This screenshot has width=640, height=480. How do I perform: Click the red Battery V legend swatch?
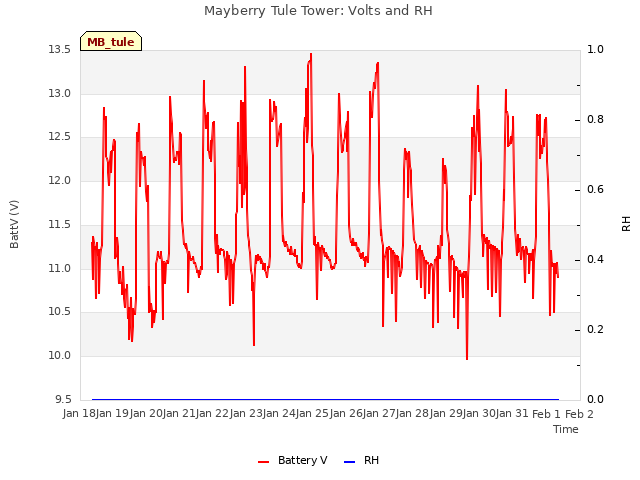[x=264, y=462]
